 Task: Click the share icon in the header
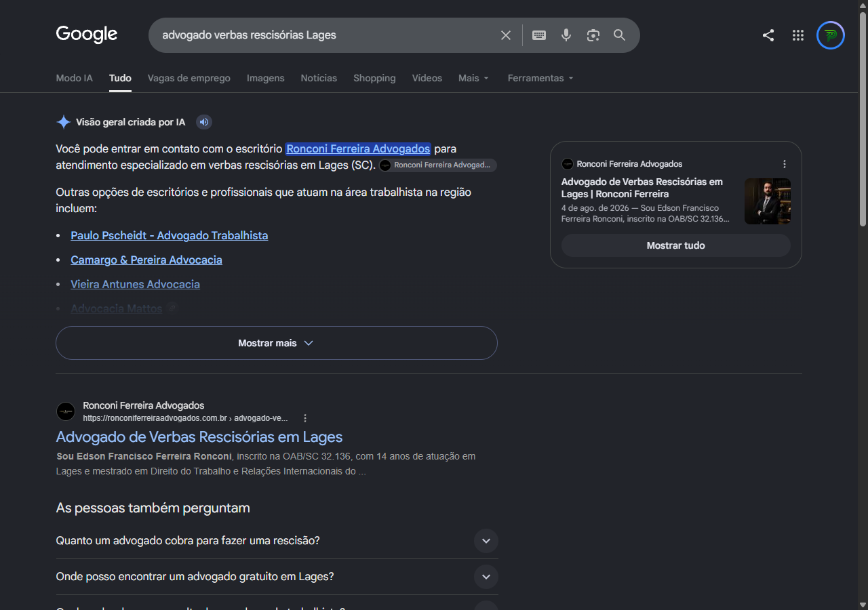pos(768,35)
